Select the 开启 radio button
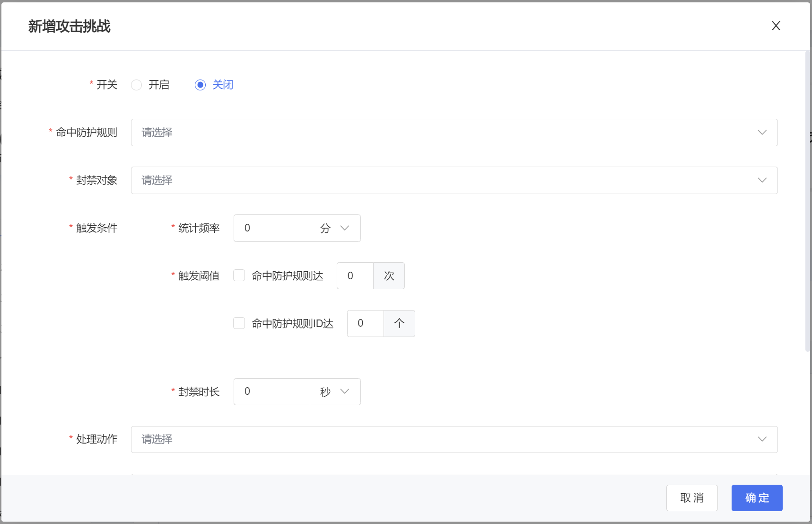 click(137, 85)
